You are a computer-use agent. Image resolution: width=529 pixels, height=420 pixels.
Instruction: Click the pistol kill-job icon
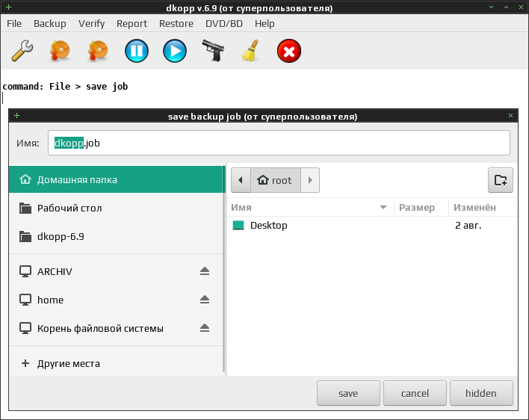(x=213, y=51)
